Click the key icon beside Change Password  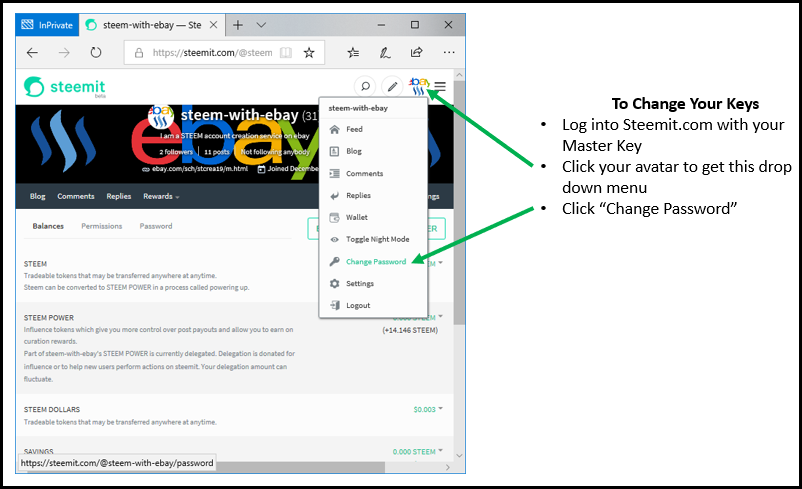pyautogui.click(x=335, y=261)
